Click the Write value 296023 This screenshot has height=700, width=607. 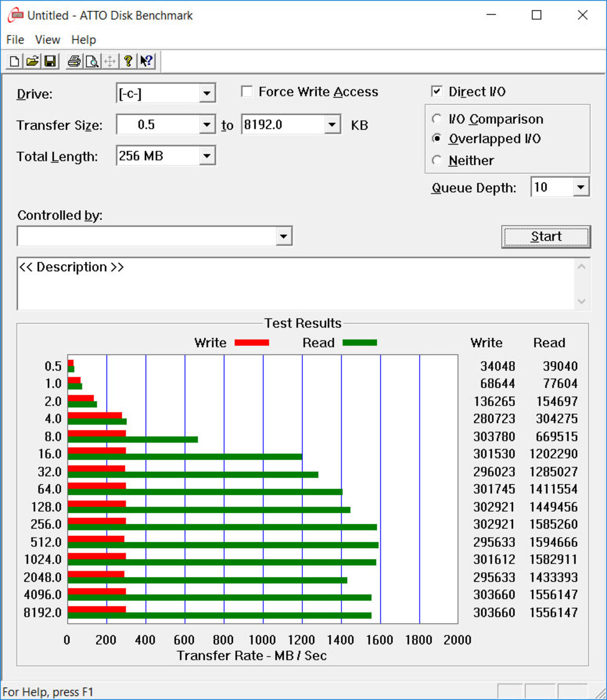click(x=494, y=471)
